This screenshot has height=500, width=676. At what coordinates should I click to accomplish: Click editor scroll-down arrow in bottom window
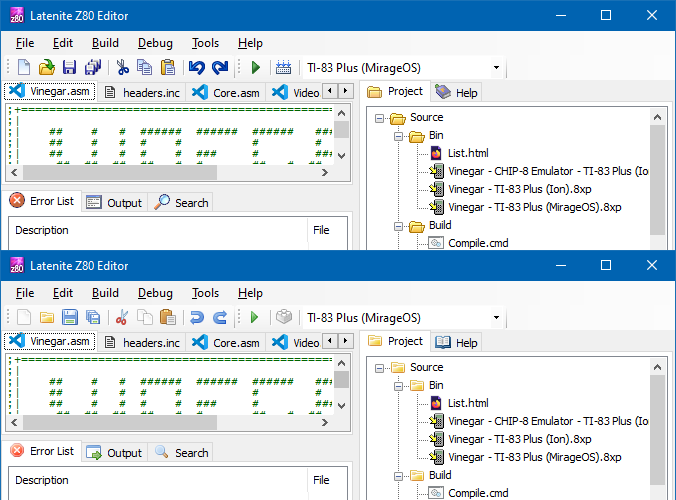342,406
